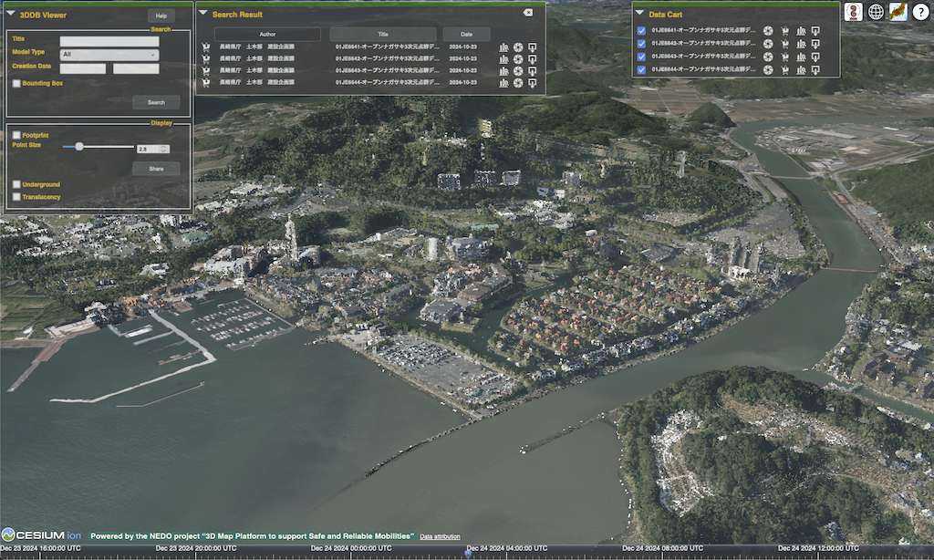Screen dimensions: 934x560
Task: Click the timeline current-time marker
Action: click(468, 554)
